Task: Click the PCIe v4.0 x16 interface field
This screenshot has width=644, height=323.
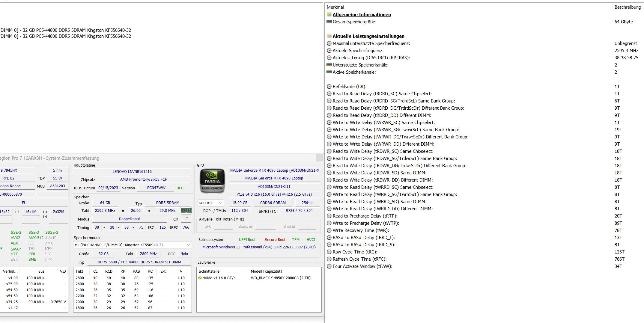Action: tap(274, 194)
